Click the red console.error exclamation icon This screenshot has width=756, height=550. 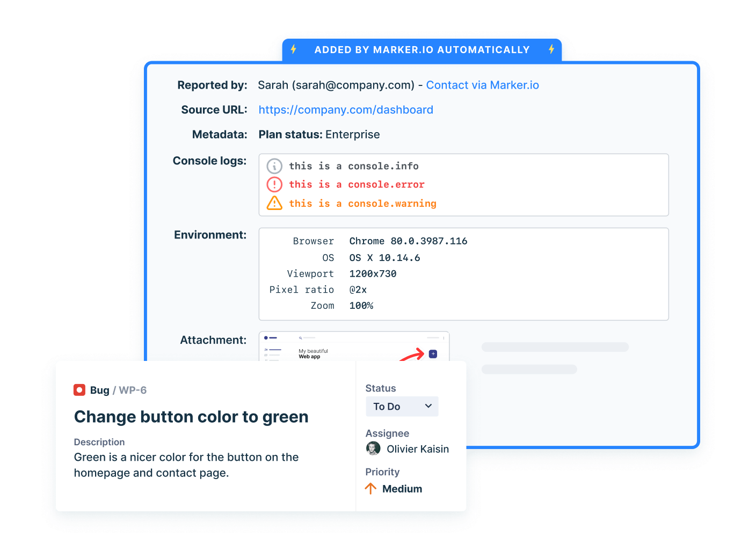[x=274, y=185]
